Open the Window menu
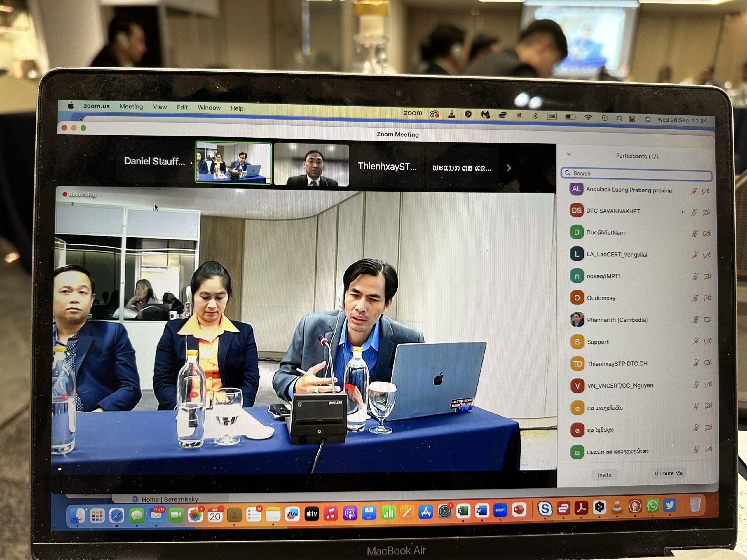This screenshot has height=560, width=747. pyautogui.click(x=209, y=107)
